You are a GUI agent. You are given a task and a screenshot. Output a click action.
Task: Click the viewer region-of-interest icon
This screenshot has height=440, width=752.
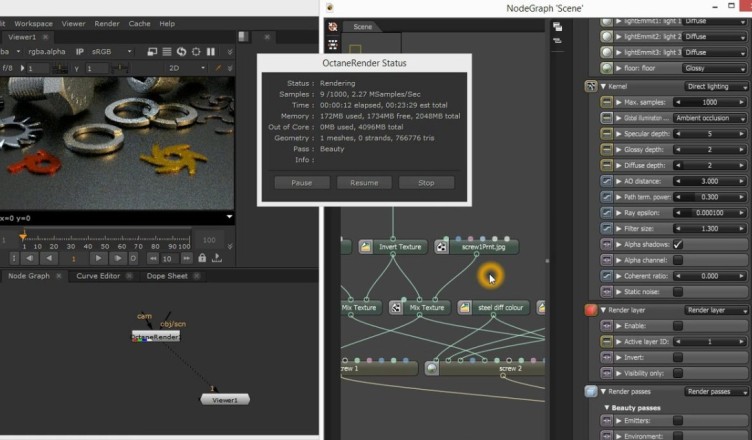click(x=196, y=52)
